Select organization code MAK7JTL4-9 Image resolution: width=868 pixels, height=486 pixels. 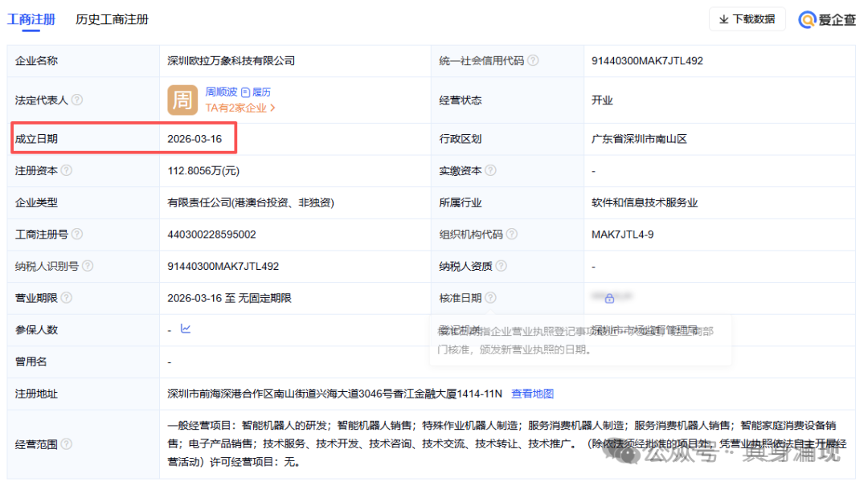pos(623,235)
